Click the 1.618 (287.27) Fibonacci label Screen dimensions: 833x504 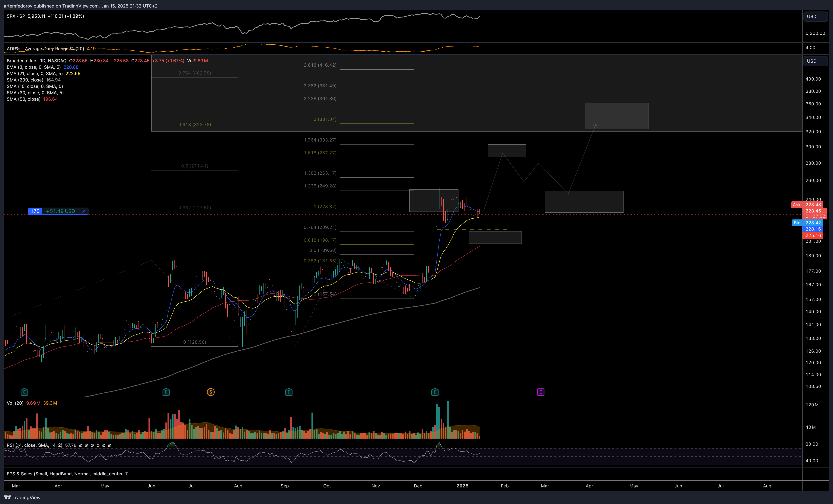coord(320,152)
